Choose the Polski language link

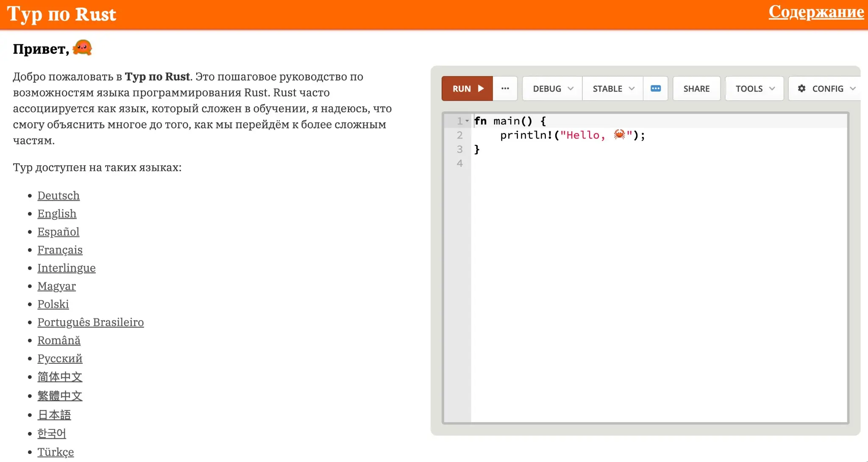[x=53, y=304]
